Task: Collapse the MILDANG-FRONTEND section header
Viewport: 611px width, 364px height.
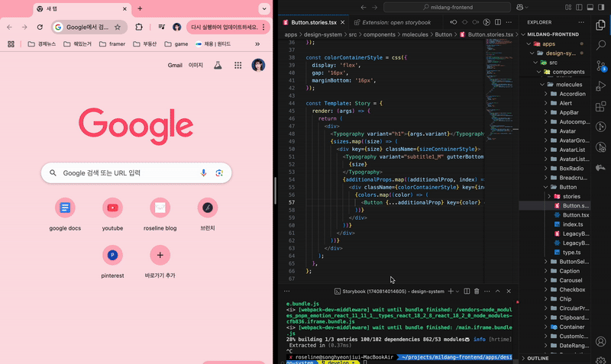Action: click(556, 34)
